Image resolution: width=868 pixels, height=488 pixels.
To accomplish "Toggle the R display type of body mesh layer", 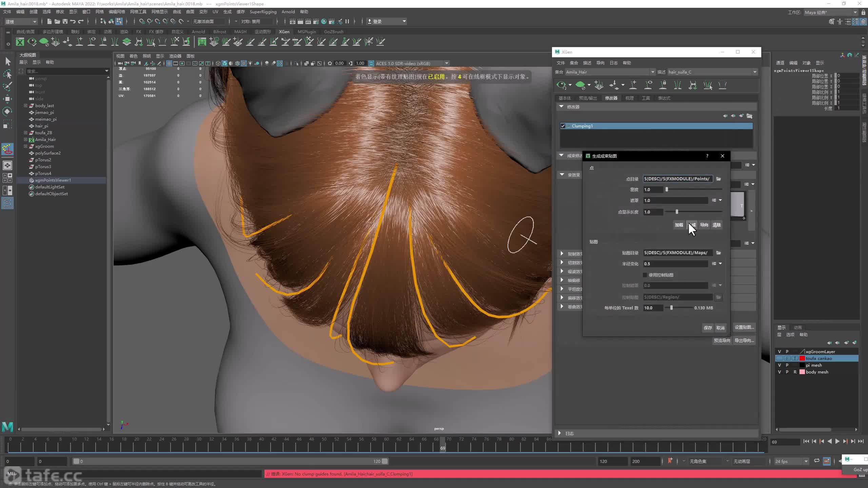I will (795, 372).
